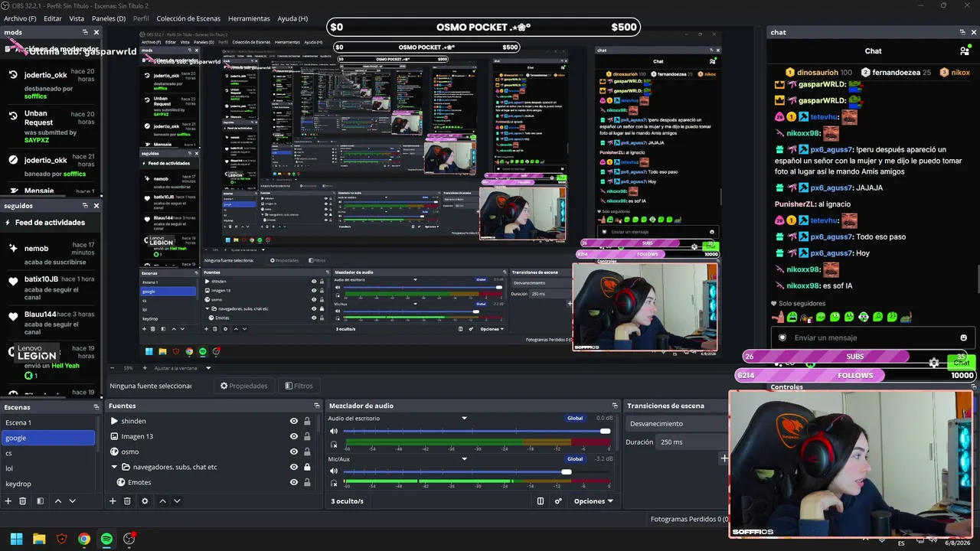Toggle visibility of Emotes source
Screen dimensions: 980x551
[293, 482]
